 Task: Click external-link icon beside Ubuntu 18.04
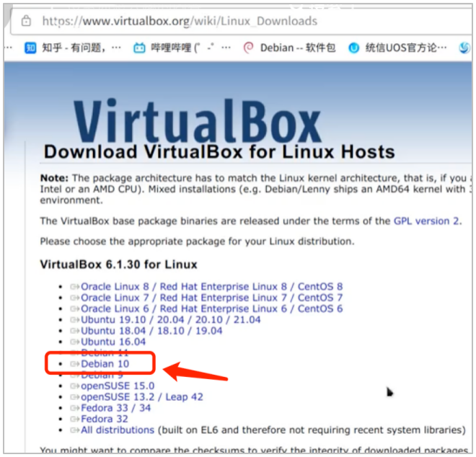click(75, 331)
